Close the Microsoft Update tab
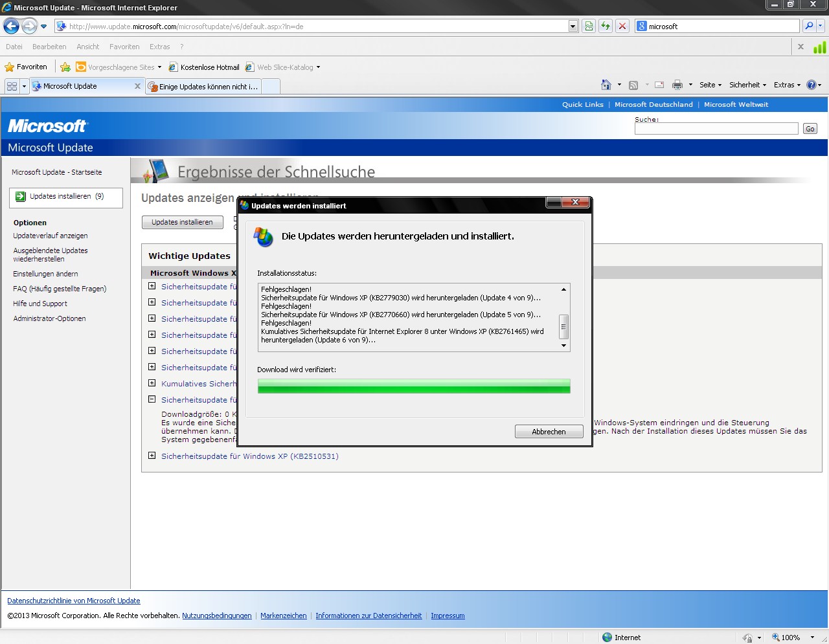 coord(137,86)
